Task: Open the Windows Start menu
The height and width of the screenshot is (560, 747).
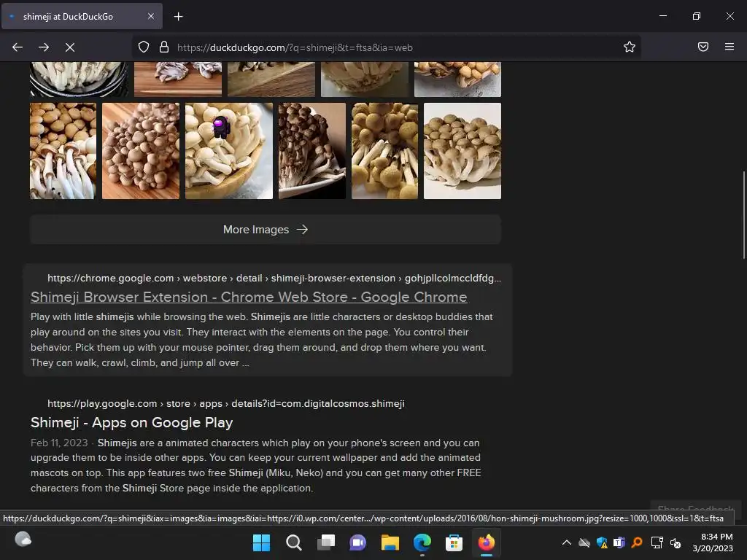Action: coord(261,542)
